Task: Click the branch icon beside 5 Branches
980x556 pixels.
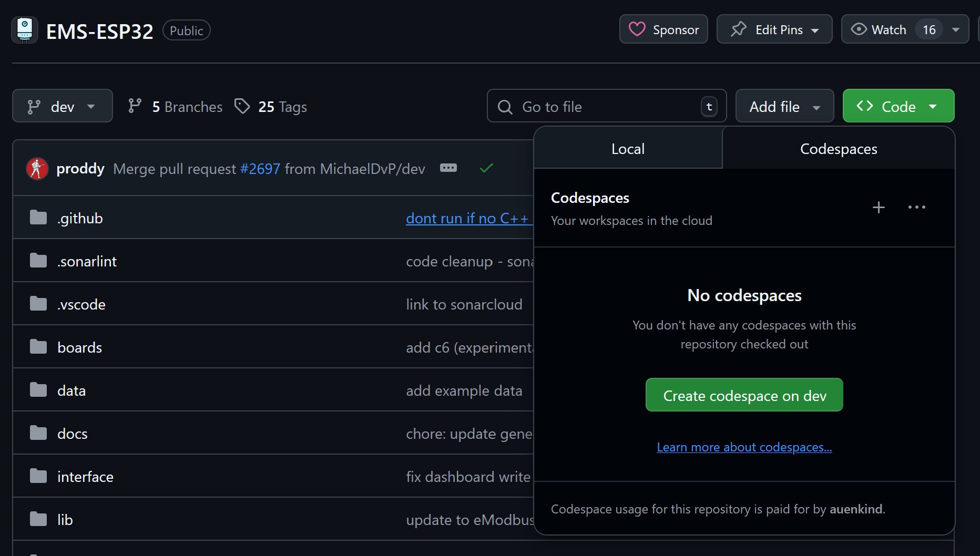Action: [x=136, y=106]
